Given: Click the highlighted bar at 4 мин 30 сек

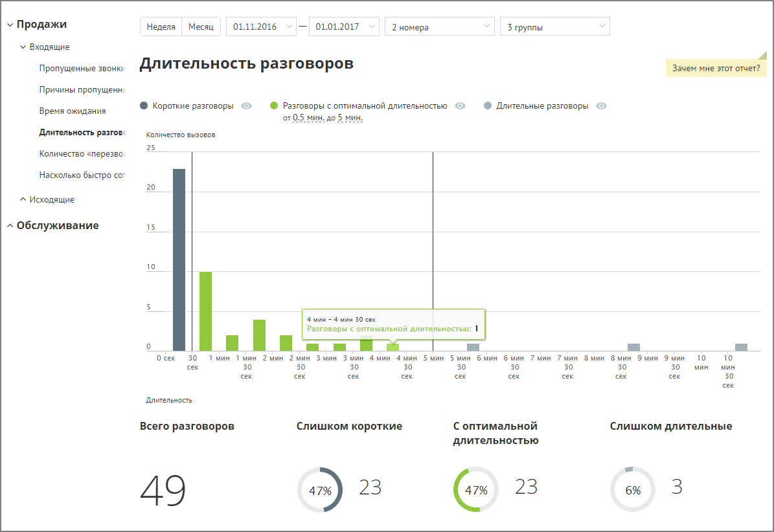Looking at the screenshot, I should pyautogui.click(x=393, y=348).
